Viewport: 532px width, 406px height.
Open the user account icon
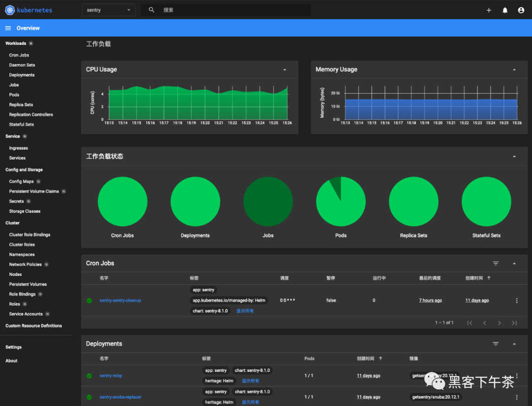(521, 10)
